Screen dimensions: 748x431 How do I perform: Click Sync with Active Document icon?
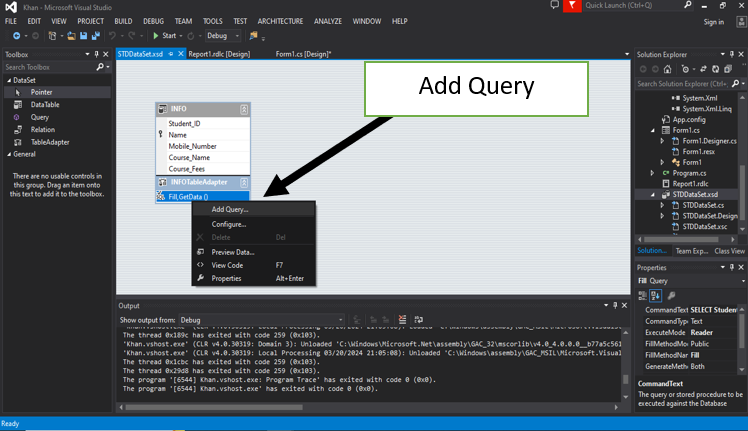(703, 69)
